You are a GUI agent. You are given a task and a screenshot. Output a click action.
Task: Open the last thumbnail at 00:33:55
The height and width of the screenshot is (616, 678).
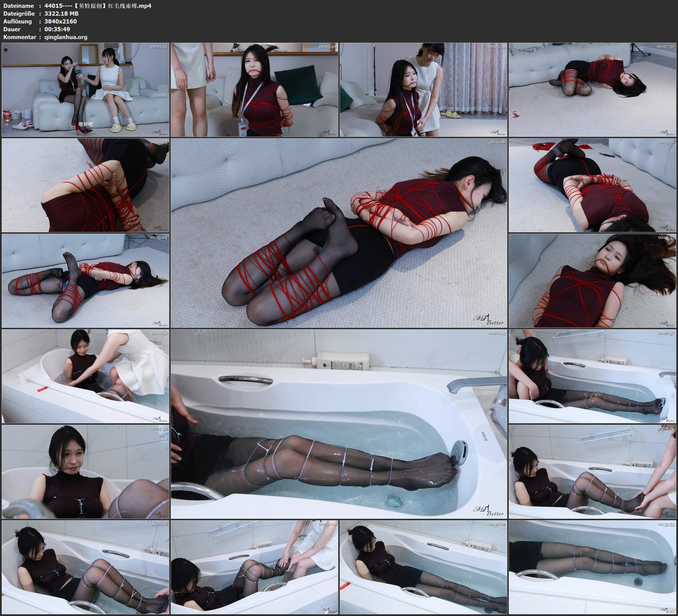pyautogui.click(x=592, y=567)
